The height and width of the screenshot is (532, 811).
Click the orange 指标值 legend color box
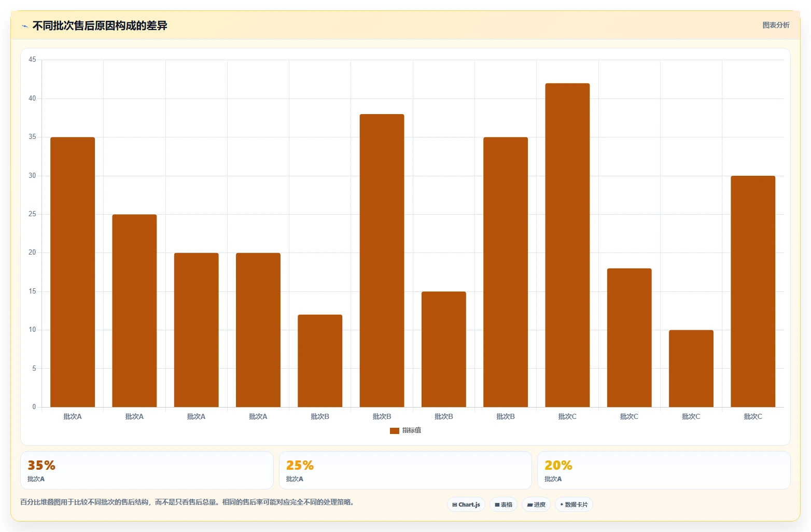(x=395, y=431)
